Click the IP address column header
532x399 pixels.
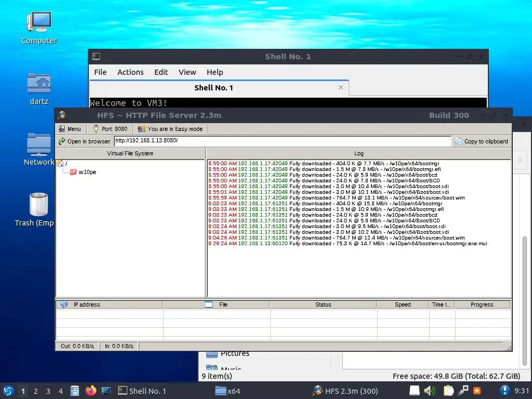pyautogui.click(x=109, y=304)
